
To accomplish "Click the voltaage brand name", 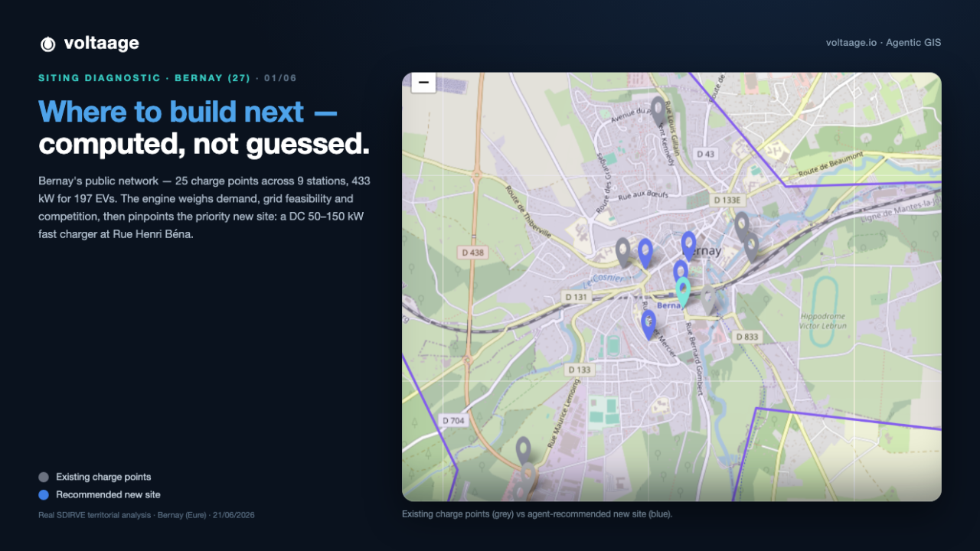I will point(102,44).
